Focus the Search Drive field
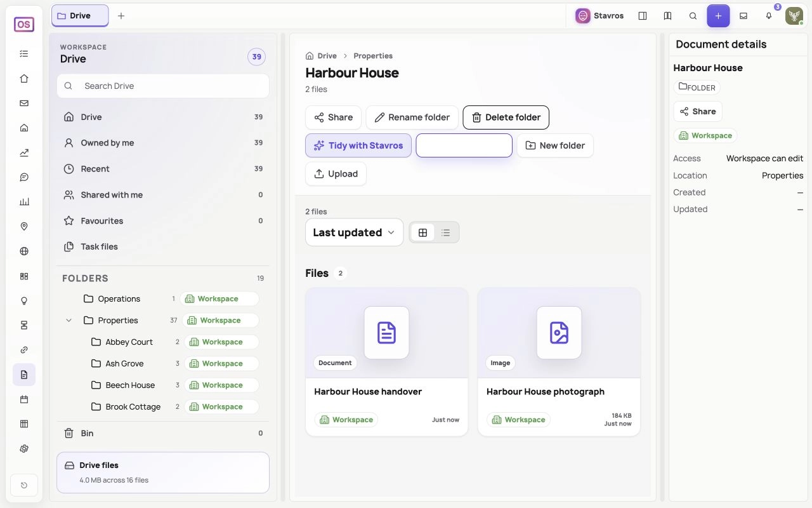The width and height of the screenshot is (812, 508). pos(163,86)
